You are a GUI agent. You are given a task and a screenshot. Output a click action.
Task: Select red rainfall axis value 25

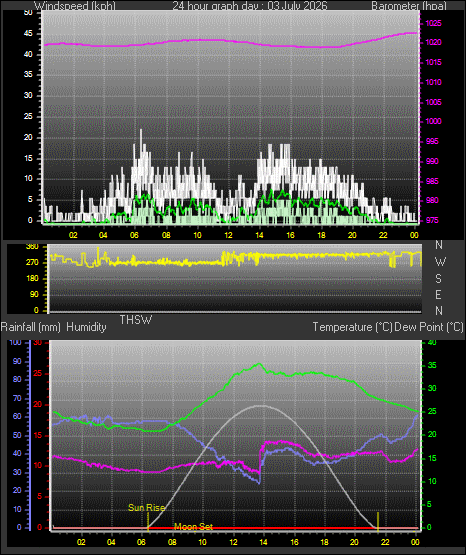point(38,373)
